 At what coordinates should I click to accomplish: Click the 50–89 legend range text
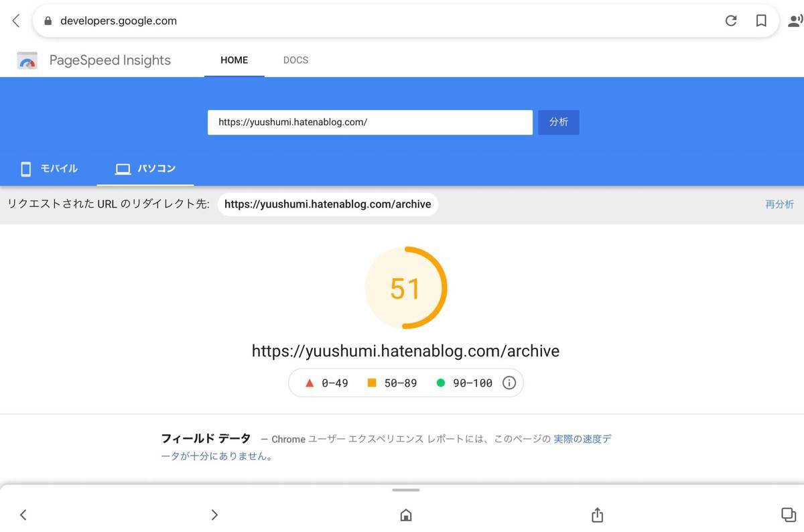401,383
